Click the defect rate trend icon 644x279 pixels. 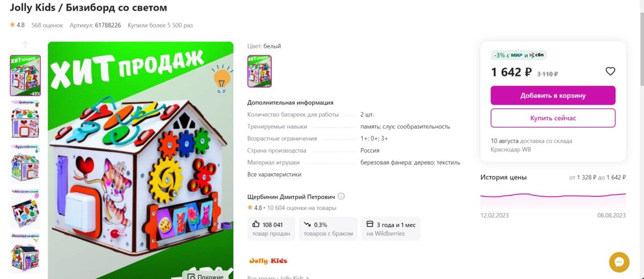click(308, 225)
